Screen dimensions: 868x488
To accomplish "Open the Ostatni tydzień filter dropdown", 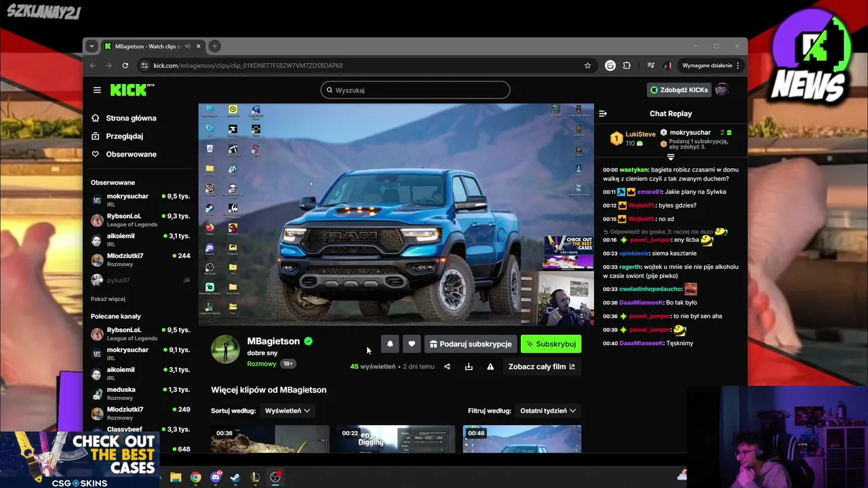I will point(548,411).
